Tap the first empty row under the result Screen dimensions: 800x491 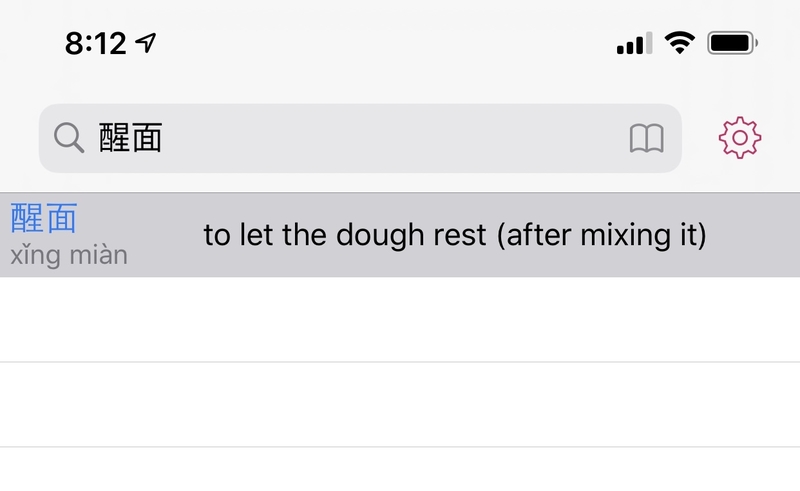click(x=400, y=320)
